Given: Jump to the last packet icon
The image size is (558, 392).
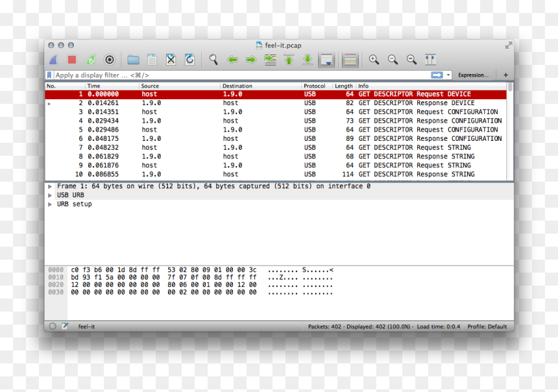Looking at the screenshot, I should (308, 60).
